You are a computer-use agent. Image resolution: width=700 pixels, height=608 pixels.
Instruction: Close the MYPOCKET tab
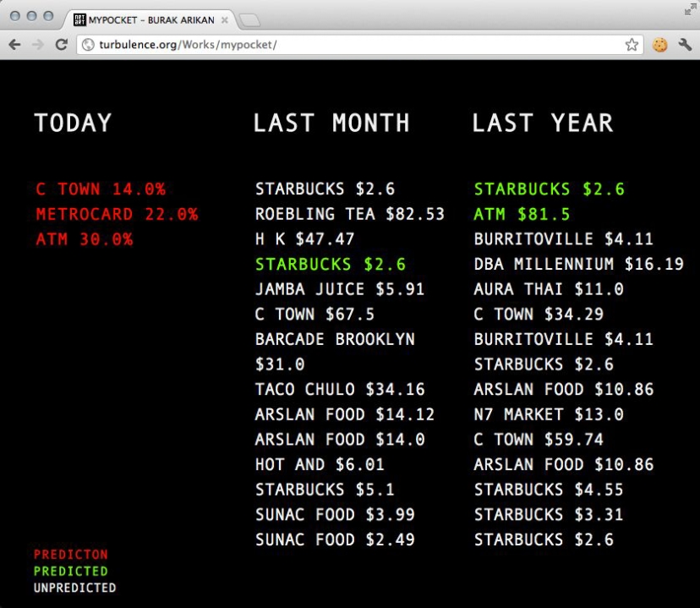(224, 20)
